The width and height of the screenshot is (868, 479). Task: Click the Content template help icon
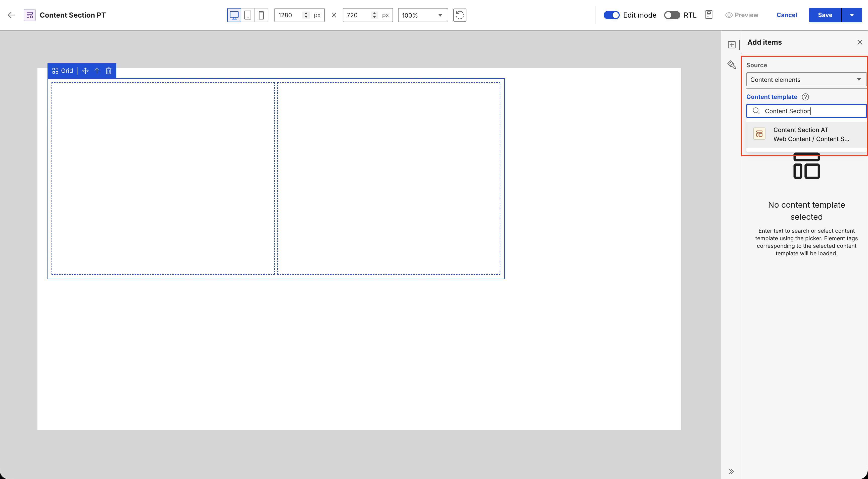pyautogui.click(x=805, y=97)
